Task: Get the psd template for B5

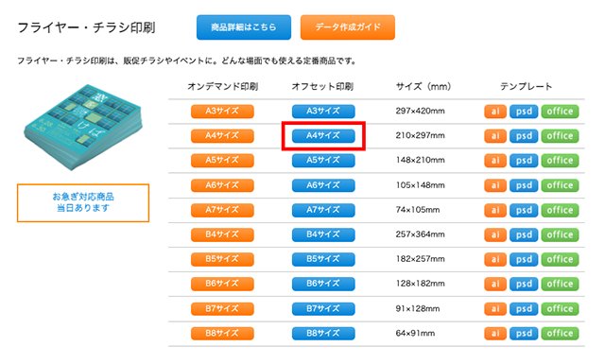Action: 524,259
